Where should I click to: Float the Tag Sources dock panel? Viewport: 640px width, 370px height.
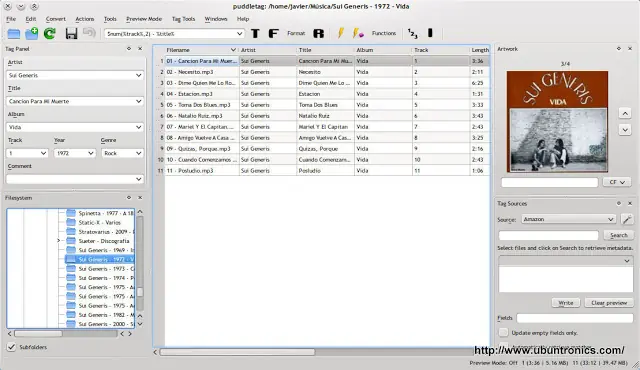point(619,203)
